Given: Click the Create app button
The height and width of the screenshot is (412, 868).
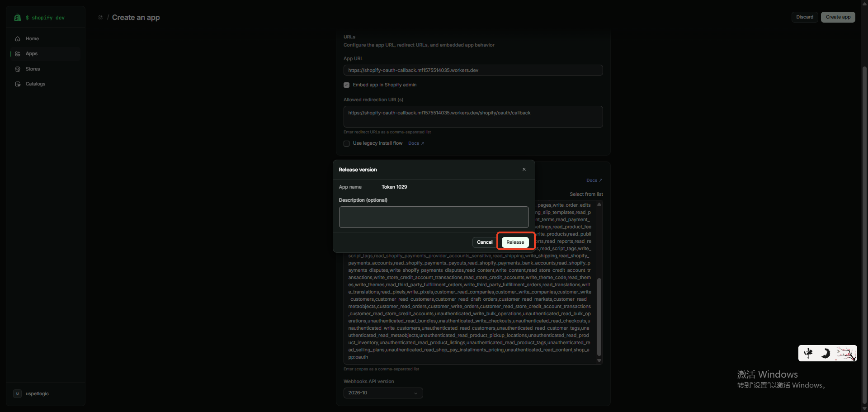Looking at the screenshot, I should (838, 17).
